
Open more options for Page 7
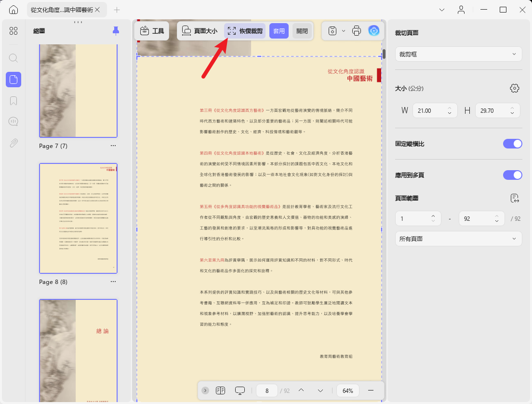pos(113,146)
